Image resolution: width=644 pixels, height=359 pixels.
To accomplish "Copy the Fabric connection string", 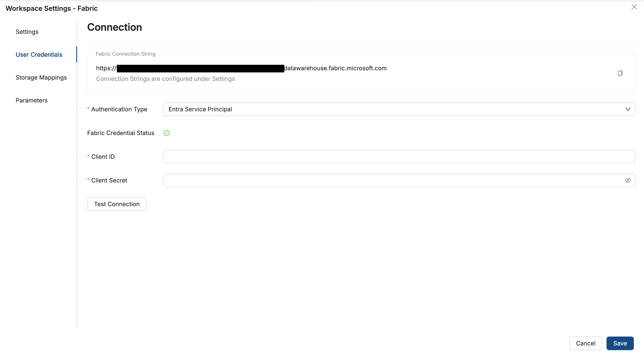I will pos(620,73).
